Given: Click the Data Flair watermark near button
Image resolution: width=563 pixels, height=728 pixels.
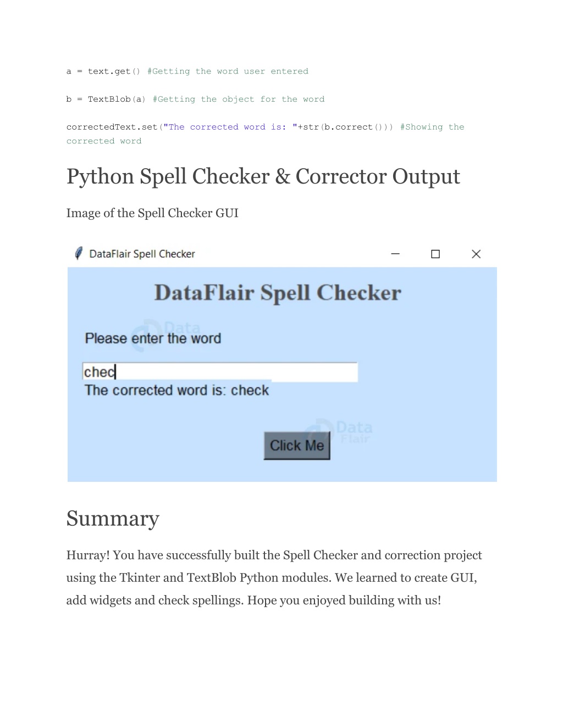Looking at the screenshot, I should 338,431.
